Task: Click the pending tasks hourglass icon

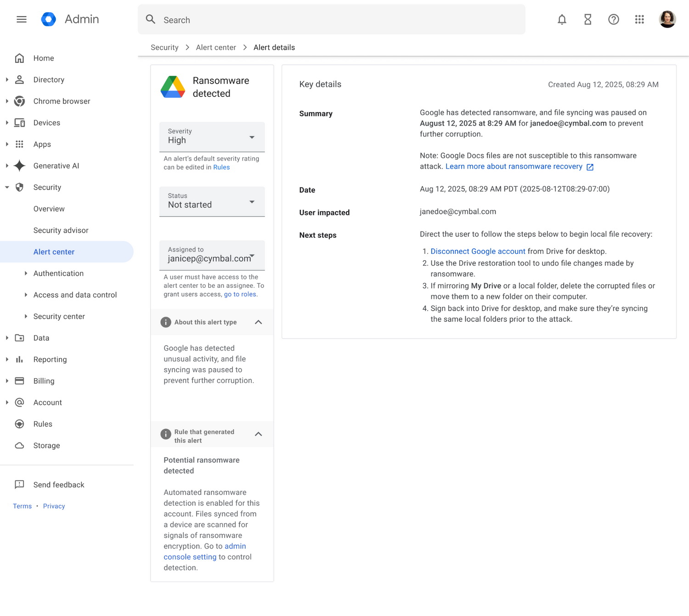Action: pos(587,19)
